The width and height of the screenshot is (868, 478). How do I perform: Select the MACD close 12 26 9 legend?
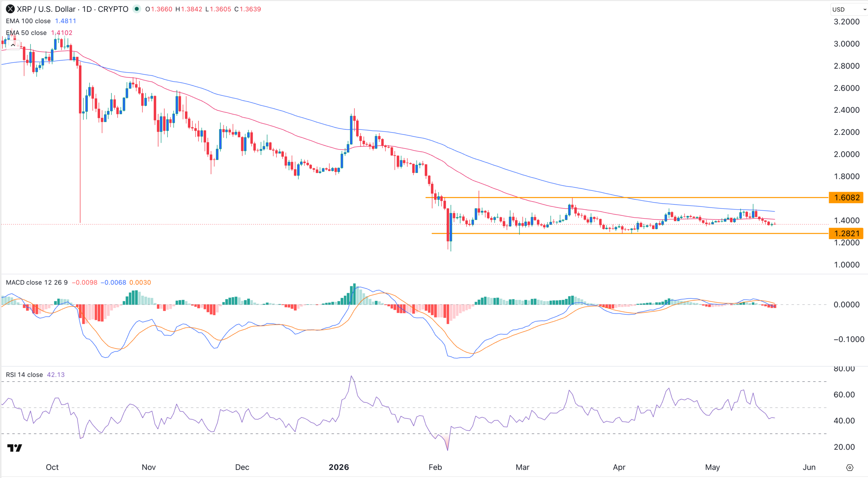click(x=37, y=283)
